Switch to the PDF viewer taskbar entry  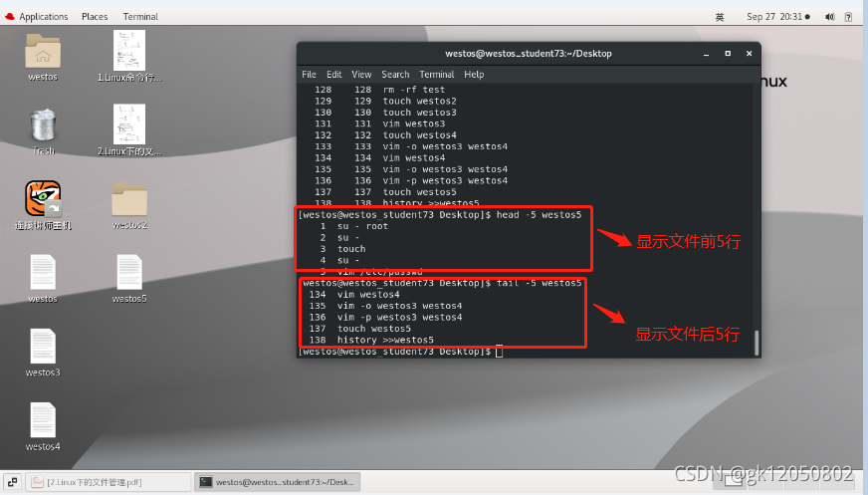click(109, 482)
